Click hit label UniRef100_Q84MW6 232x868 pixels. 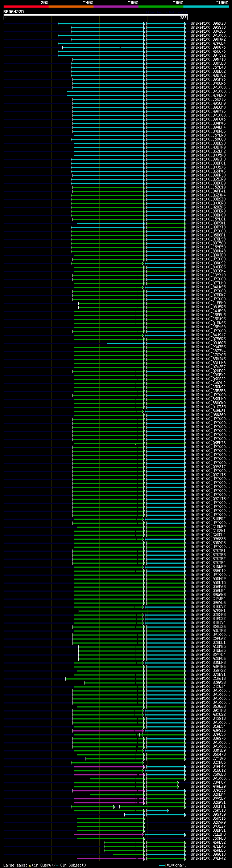208,123
